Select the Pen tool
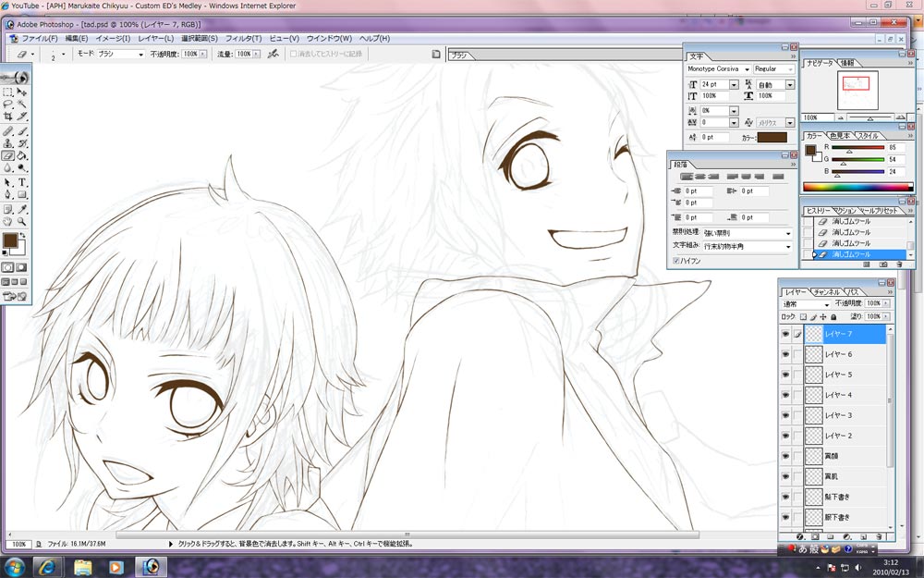 [x=7, y=194]
